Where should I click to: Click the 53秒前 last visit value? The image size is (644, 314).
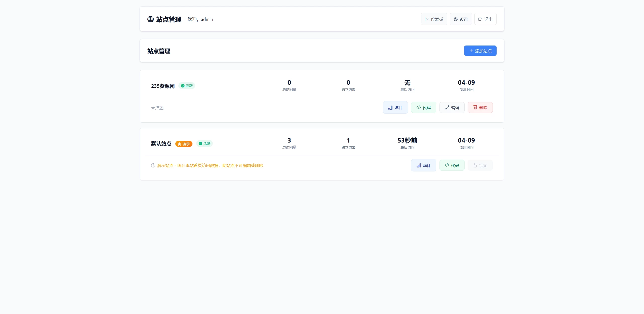[x=407, y=141]
